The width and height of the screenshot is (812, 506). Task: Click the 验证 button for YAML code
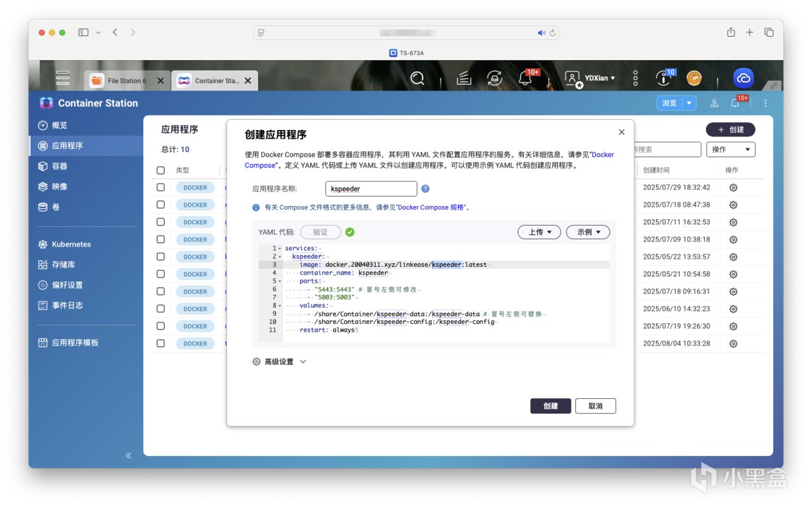pos(320,232)
